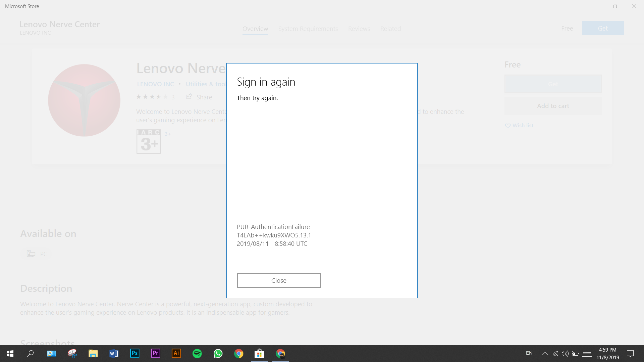The height and width of the screenshot is (362, 644).
Task: Open Wi-Fi network tray icon
Action: pos(555,354)
